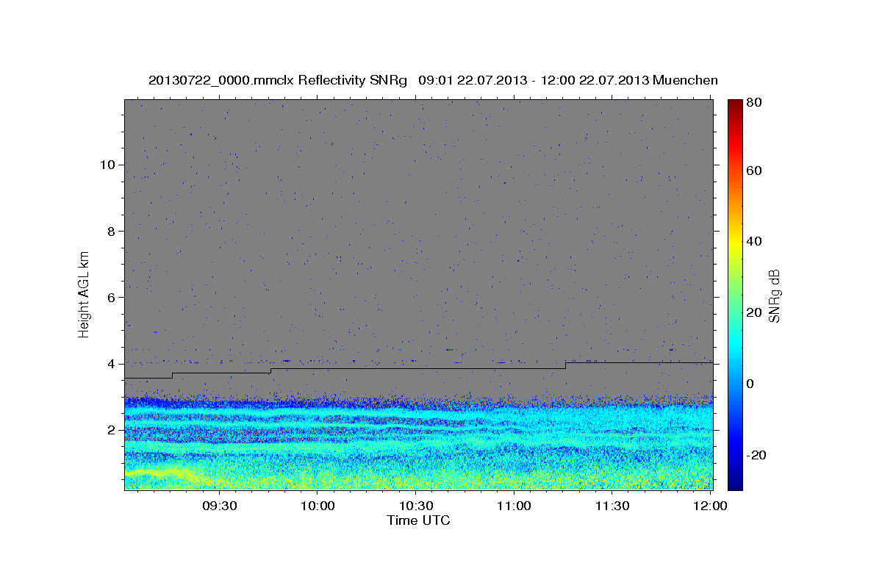Select the 11:30 time tick label
The height and width of the screenshot is (588, 882).
pyautogui.click(x=612, y=506)
